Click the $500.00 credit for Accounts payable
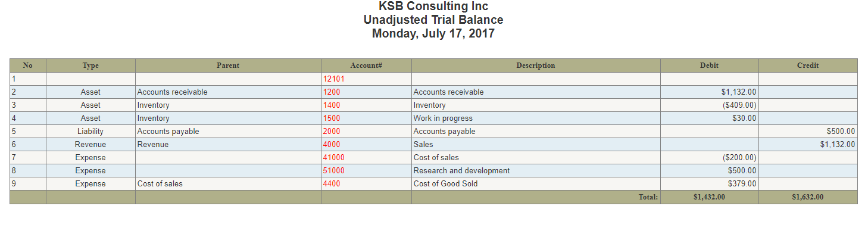 tap(808, 132)
